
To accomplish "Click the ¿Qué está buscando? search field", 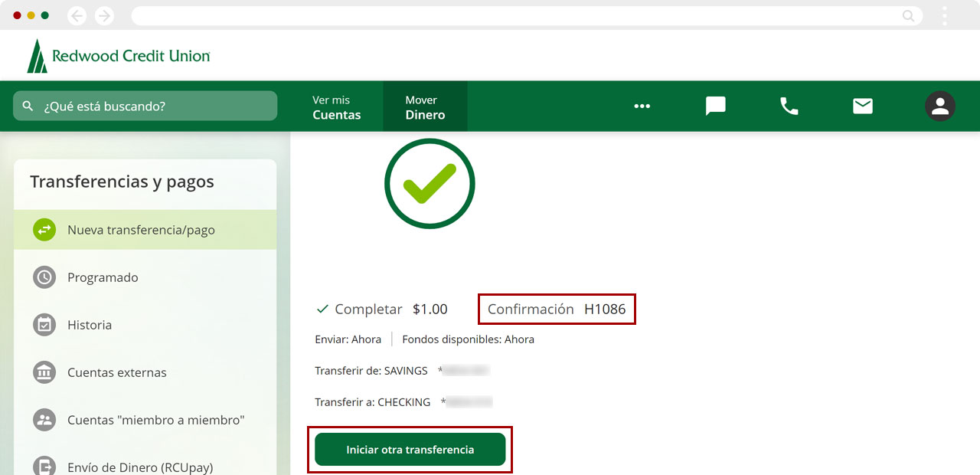I will [x=145, y=106].
